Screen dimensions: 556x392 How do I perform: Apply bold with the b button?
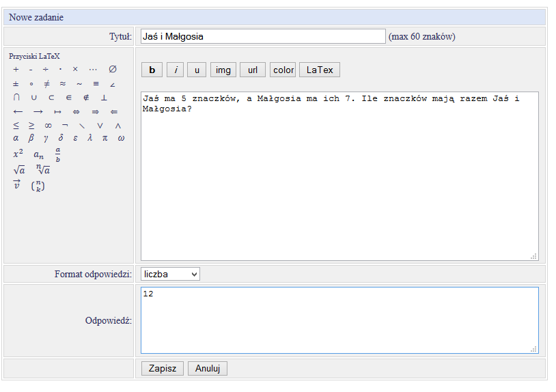(x=152, y=70)
